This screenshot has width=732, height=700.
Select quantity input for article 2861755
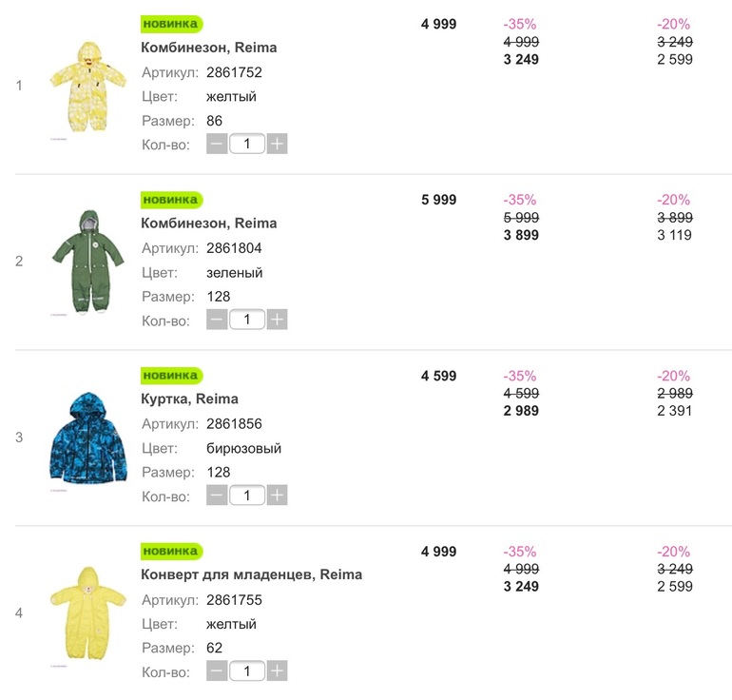(x=247, y=671)
